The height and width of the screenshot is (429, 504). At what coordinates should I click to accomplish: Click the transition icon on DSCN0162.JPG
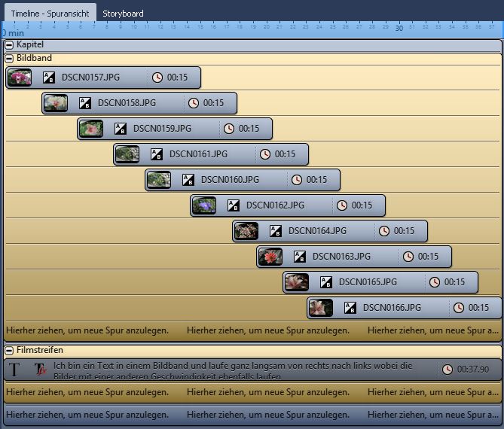click(x=234, y=205)
